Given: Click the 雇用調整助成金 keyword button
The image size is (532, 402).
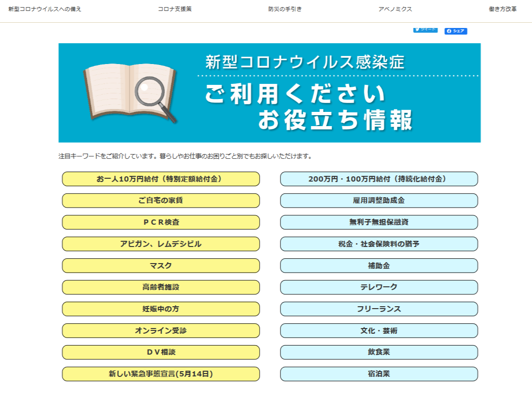Looking at the screenshot, I should 379,201.
